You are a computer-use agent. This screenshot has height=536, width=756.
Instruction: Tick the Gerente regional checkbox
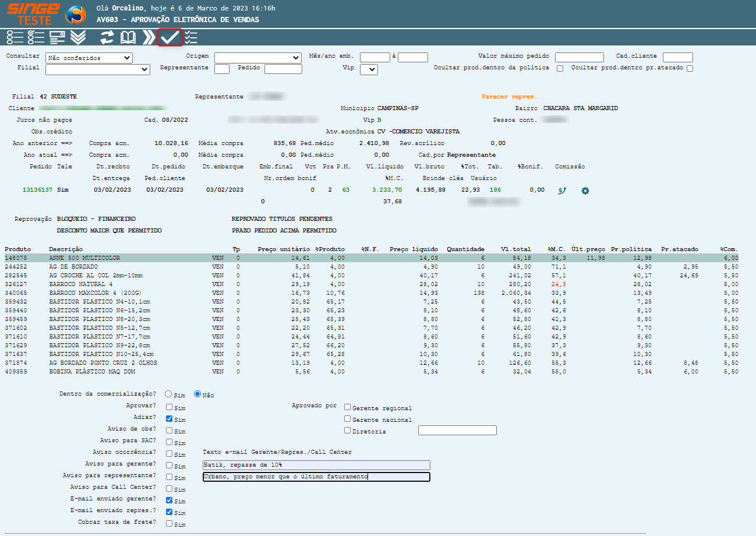coord(348,407)
